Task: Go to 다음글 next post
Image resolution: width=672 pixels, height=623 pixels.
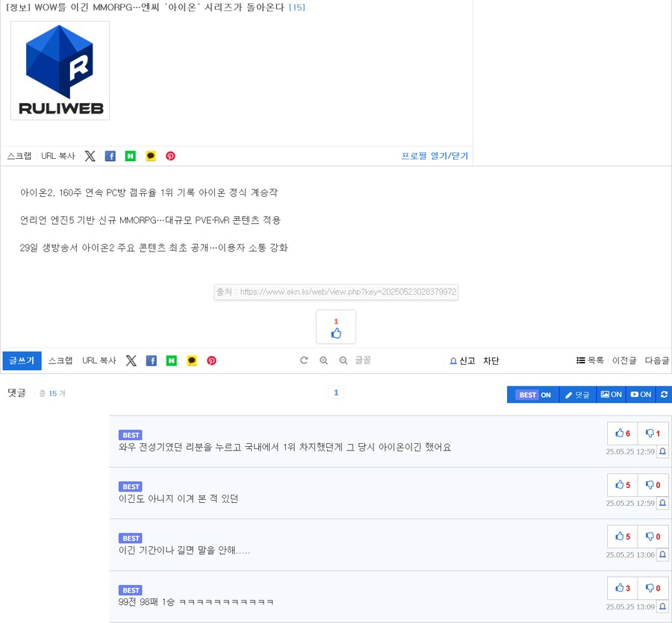Action: [657, 360]
